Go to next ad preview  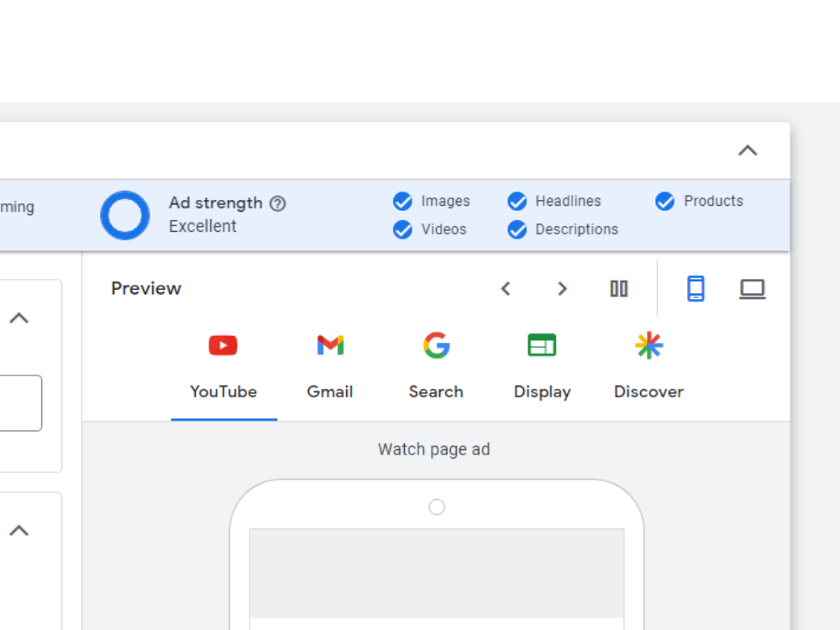click(562, 289)
